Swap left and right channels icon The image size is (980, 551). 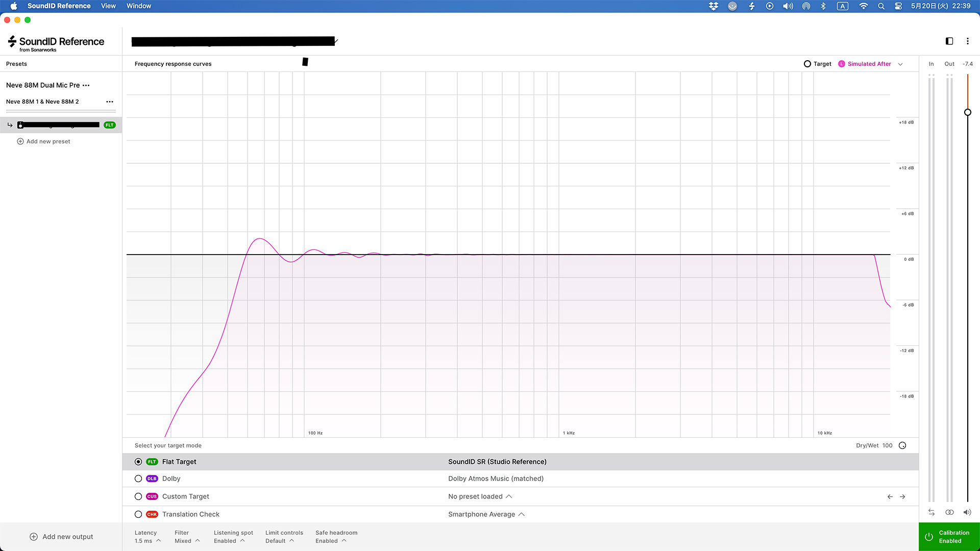click(x=932, y=512)
